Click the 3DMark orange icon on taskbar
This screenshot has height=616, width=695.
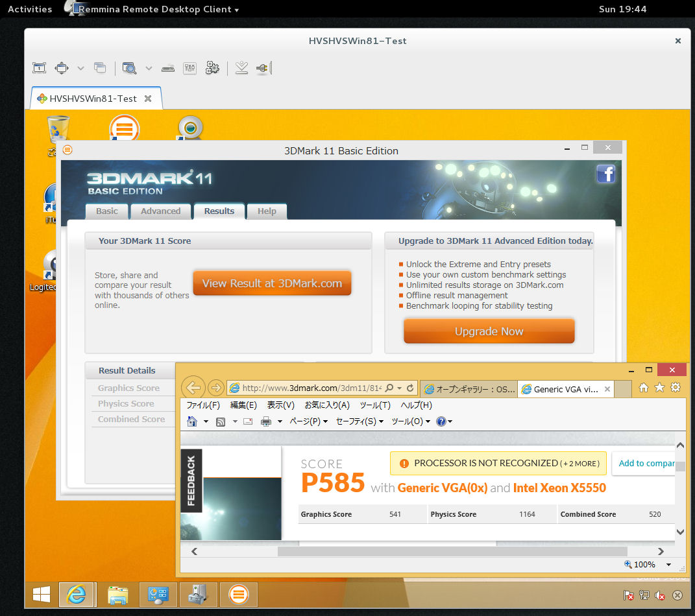click(x=238, y=595)
